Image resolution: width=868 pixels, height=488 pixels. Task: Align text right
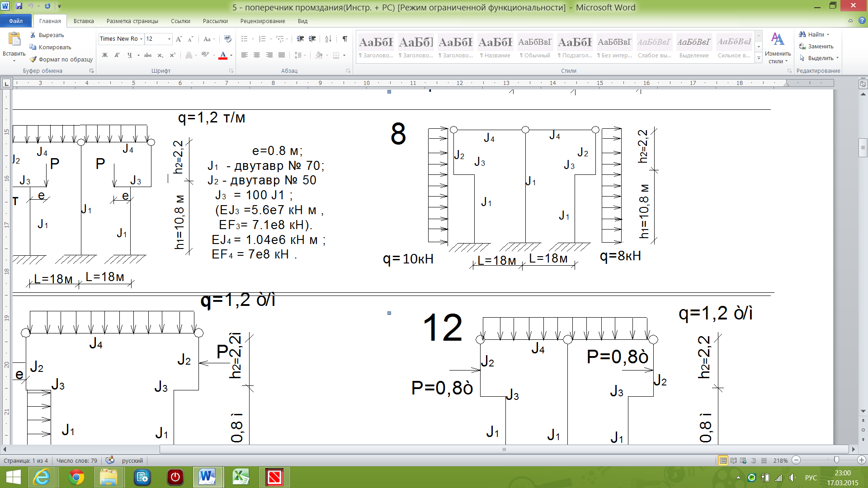click(269, 55)
